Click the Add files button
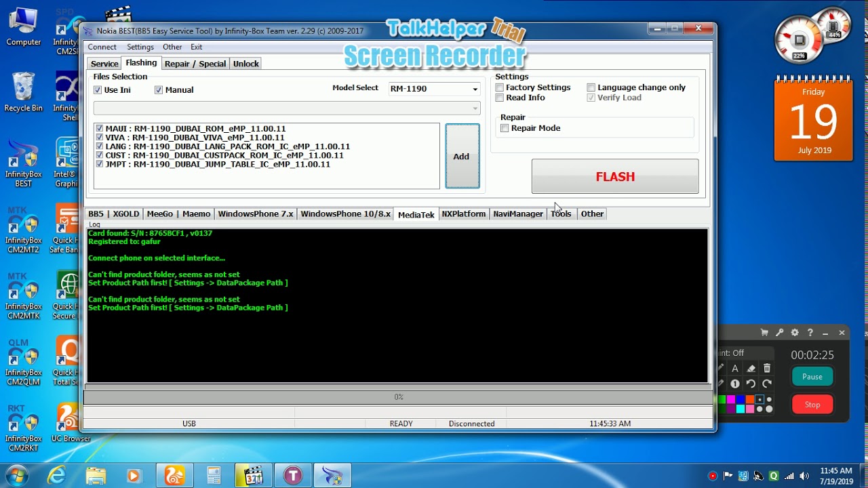The width and height of the screenshot is (868, 488). pyautogui.click(x=462, y=156)
